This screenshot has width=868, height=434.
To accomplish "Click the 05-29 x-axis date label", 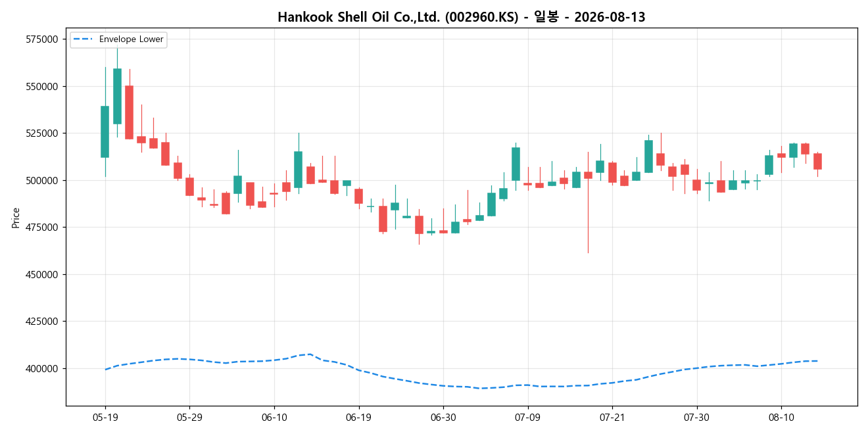I will [189, 418].
